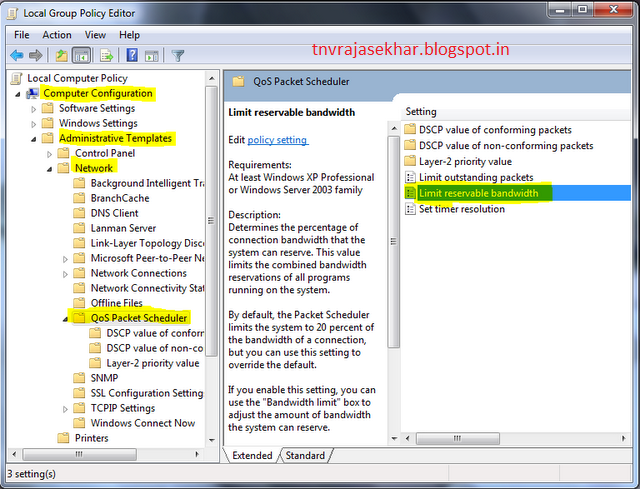Expand the Software Settings node
Image resolution: width=640 pixels, height=489 pixels.
coord(34,109)
